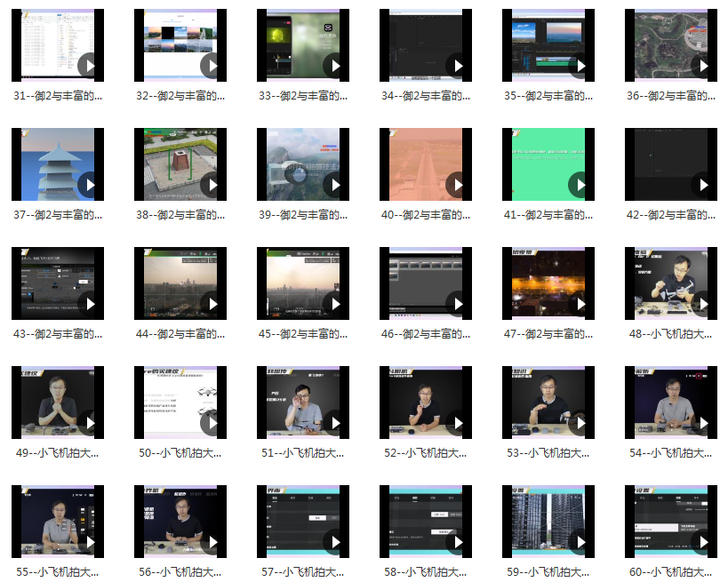Click the play icon on video 36
Image resolution: width=728 pixels, height=582 pixels.
click(x=702, y=66)
